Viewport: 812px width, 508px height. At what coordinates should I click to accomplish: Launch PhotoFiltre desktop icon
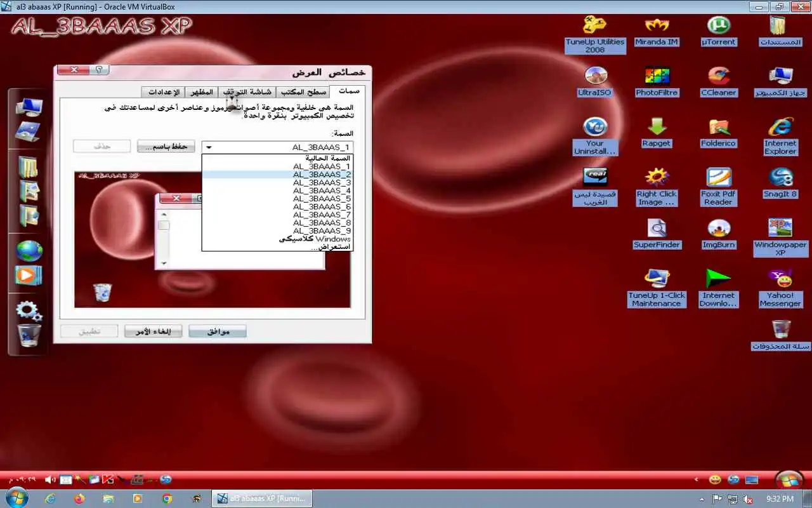coord(657,81)
